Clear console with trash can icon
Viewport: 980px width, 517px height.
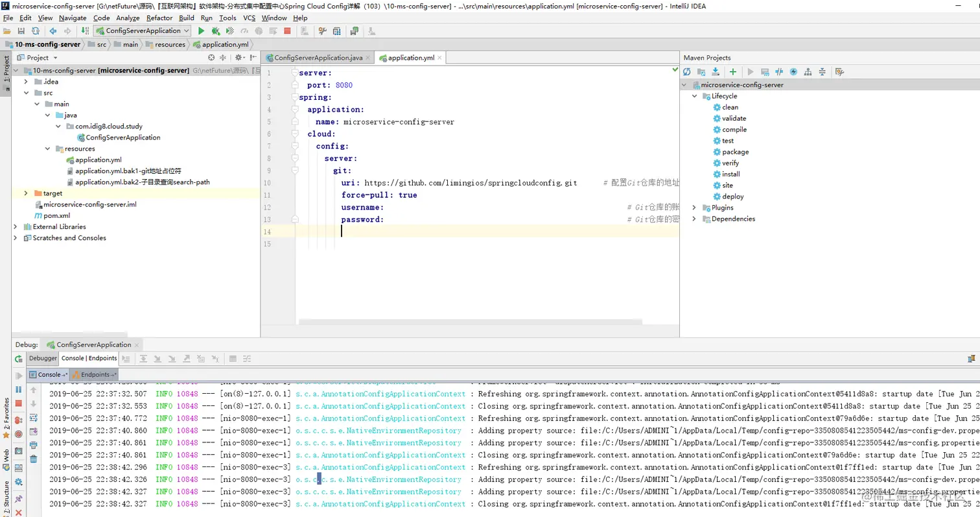34,459
